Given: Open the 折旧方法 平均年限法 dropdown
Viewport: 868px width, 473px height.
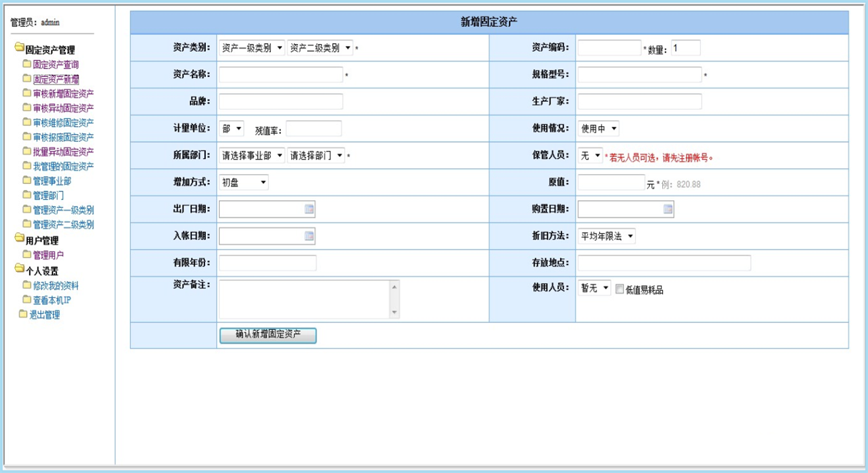Looking at the screenshot, I should (x=606, y=236).
